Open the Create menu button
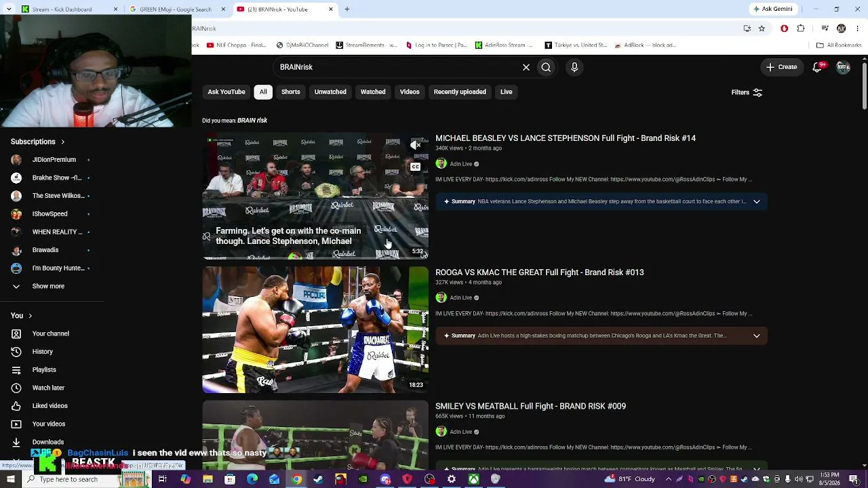The image size is (868, 488). click(x=781, y=67)
